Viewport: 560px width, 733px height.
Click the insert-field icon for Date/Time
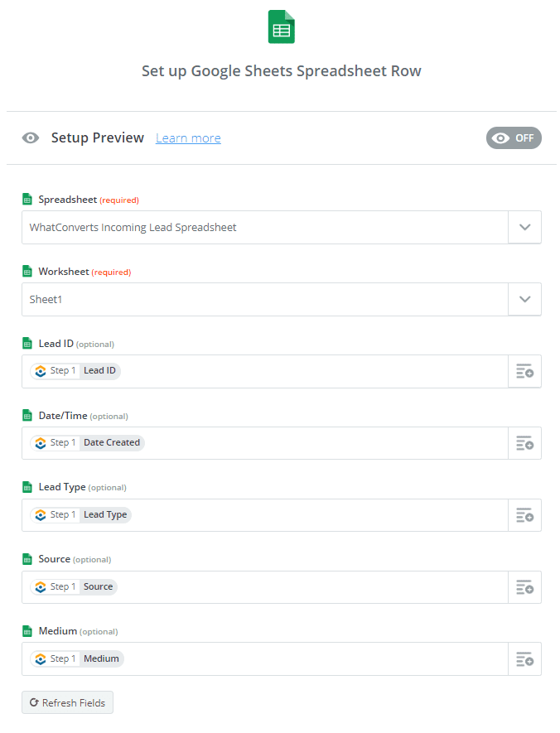coord(524,443)
